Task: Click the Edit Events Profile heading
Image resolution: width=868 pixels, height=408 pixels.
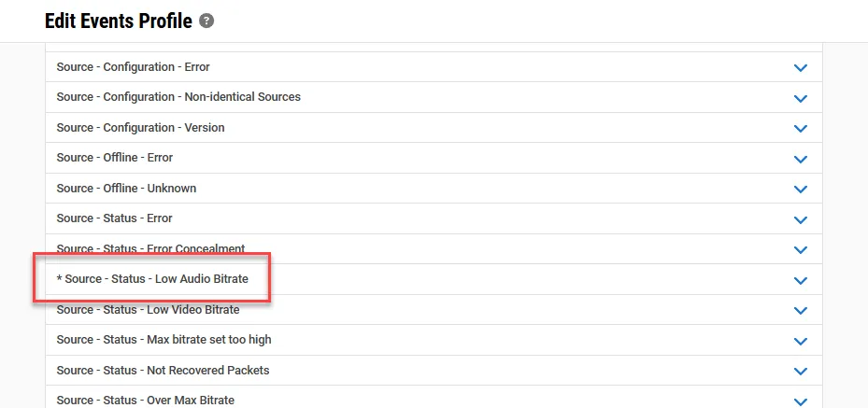Action: pos(119,21)
